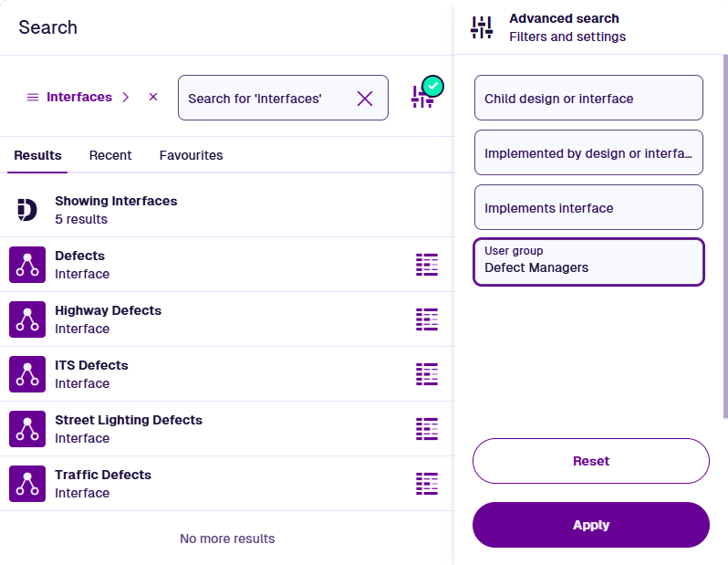Screen dimensions: 728x565
Task: Toggle the advanced filters icon with checkmark
Action: coord(424,95)
